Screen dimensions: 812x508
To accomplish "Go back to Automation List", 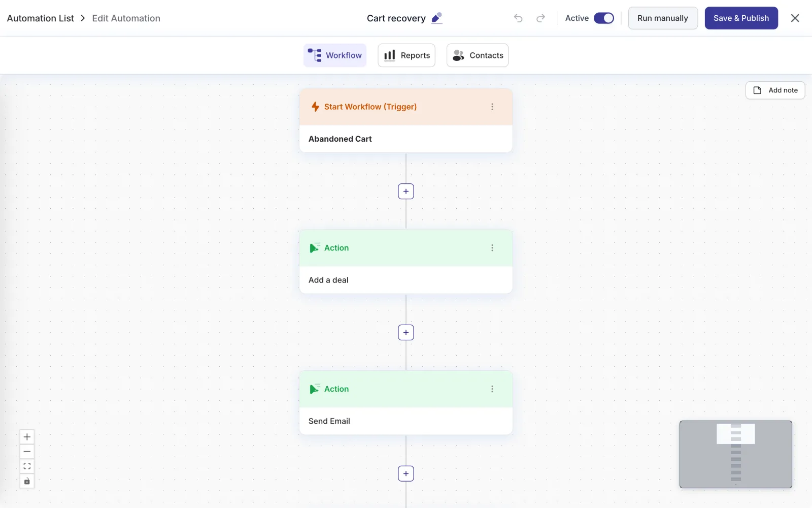I will pyautogui.click(x=41, y=18).
